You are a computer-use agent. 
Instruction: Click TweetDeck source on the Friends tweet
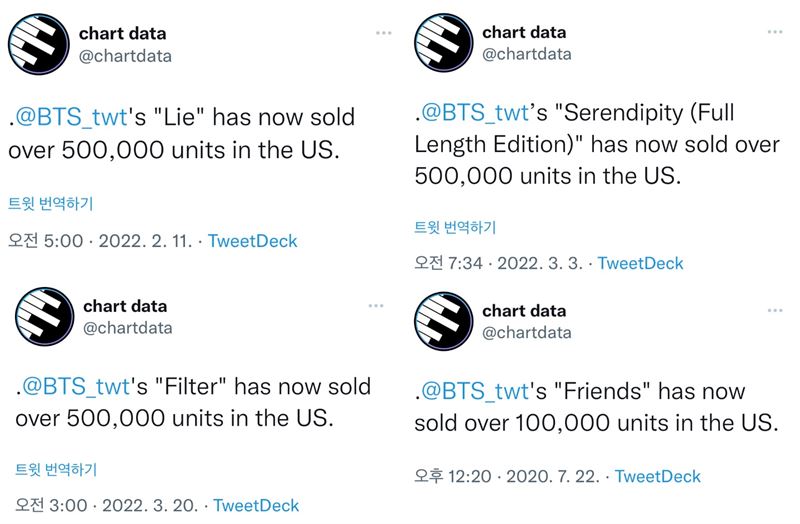tap(658, 477)
